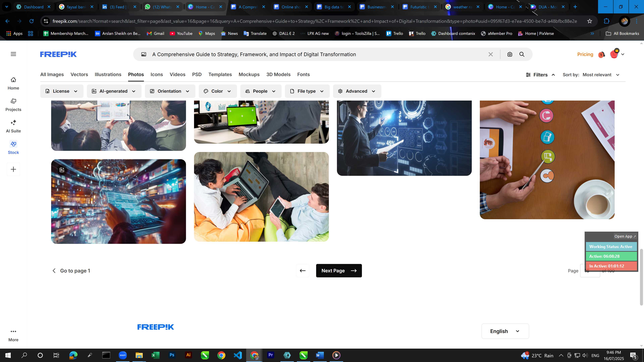Open Gmail bookmark
The height and width of the screenshot is (362, 644).
155,34
